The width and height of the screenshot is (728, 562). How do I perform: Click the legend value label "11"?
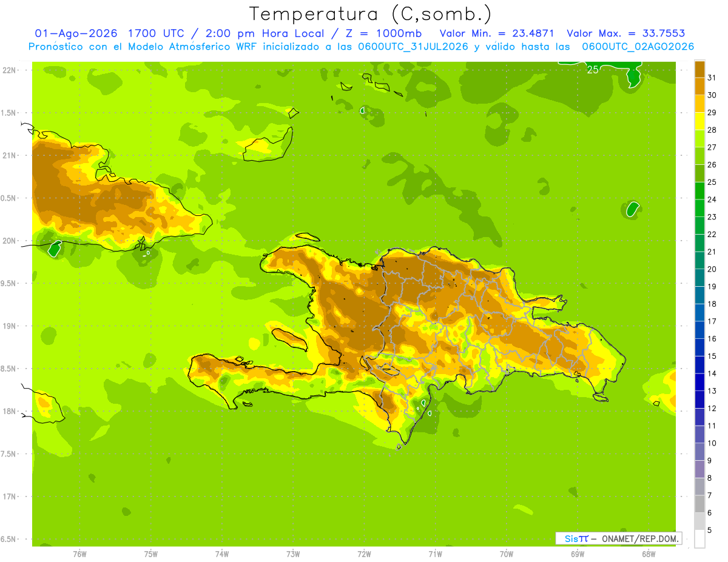tap(712, 426)
